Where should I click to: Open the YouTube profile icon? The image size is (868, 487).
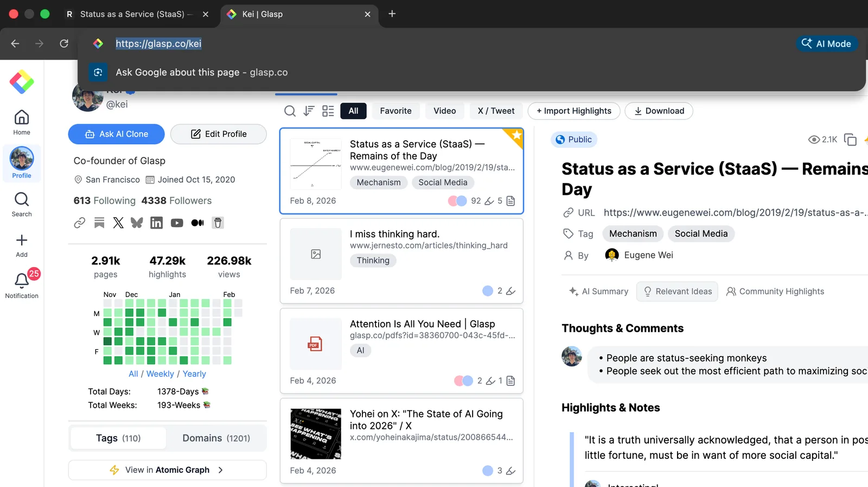[177, 223]
